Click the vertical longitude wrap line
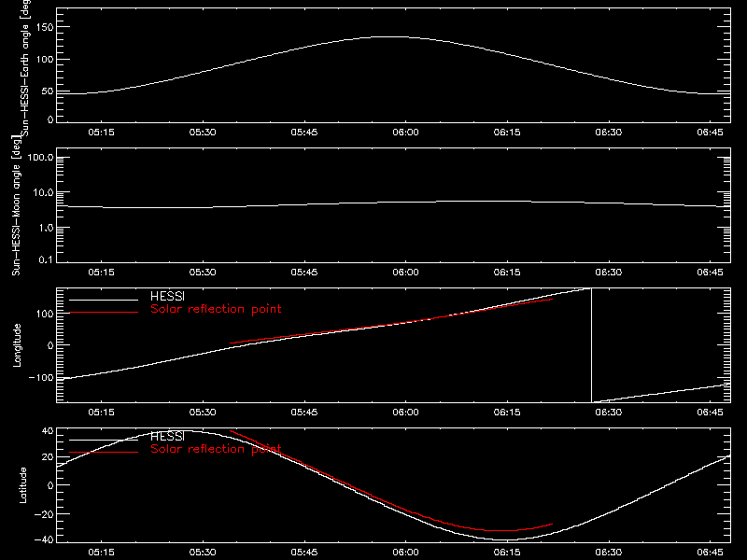Image resolution: width=747 pixels, height=560 pixels. coord(592,345)
